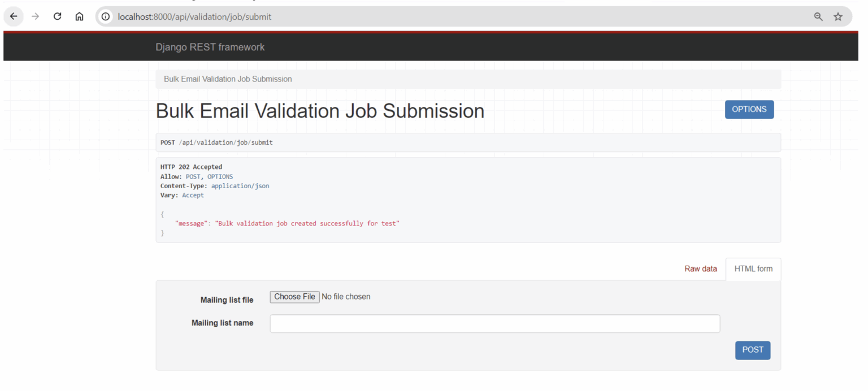Click the browser back arrow
The width and height of the screenshot is (868, 391).
click(14, 17)
